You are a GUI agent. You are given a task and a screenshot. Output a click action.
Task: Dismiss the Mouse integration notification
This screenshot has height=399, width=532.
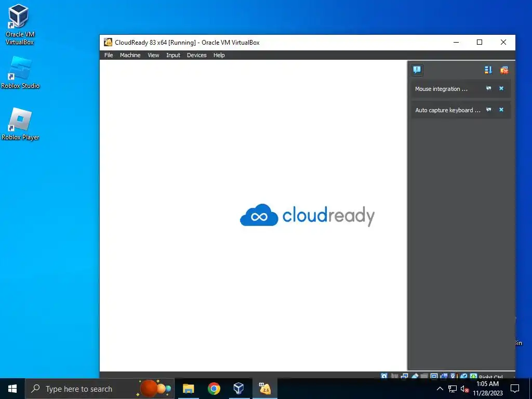[x=501, y=88]
